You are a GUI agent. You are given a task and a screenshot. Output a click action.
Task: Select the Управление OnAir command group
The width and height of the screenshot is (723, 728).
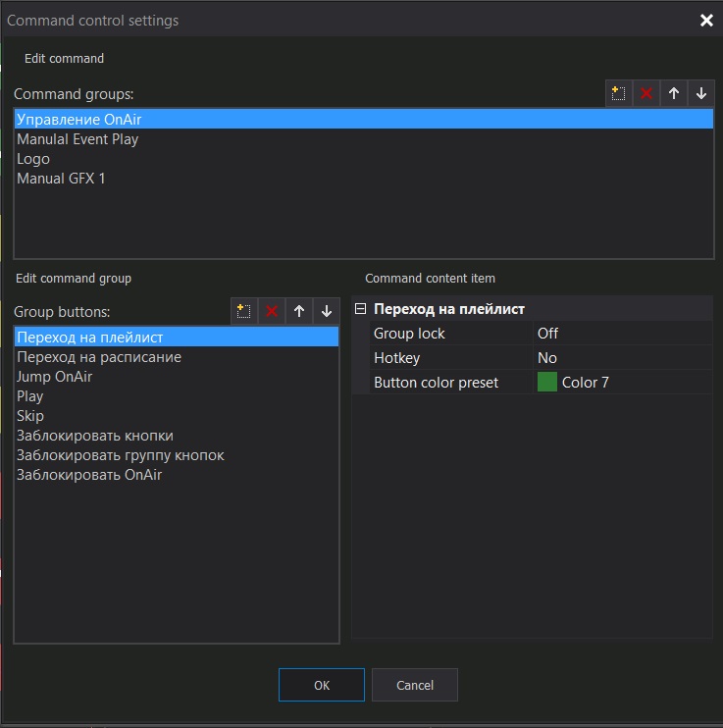[x=364, y=120]
